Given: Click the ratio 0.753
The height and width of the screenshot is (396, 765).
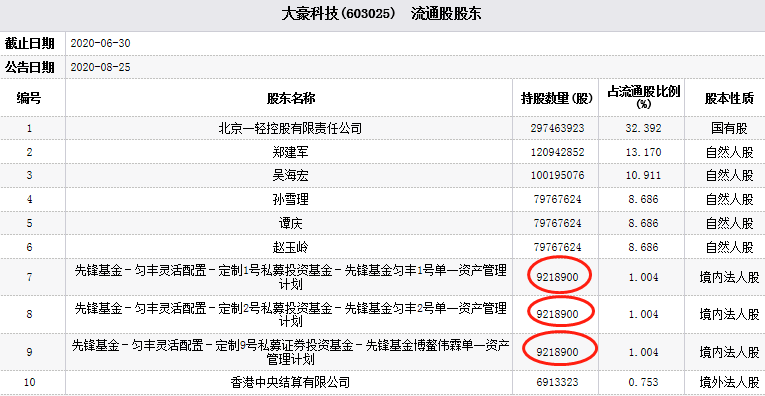Looking at the screenshot, I should point(644,382).
